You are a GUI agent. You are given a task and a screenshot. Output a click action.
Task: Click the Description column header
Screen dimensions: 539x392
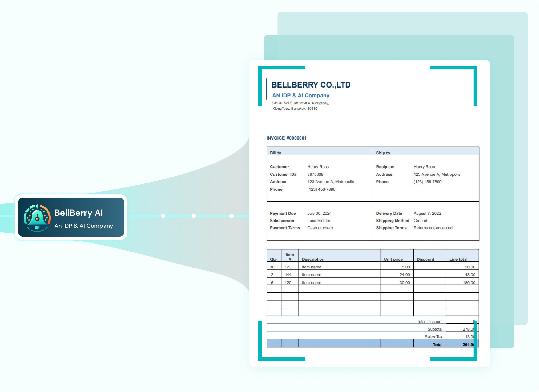tap(313, 259)
